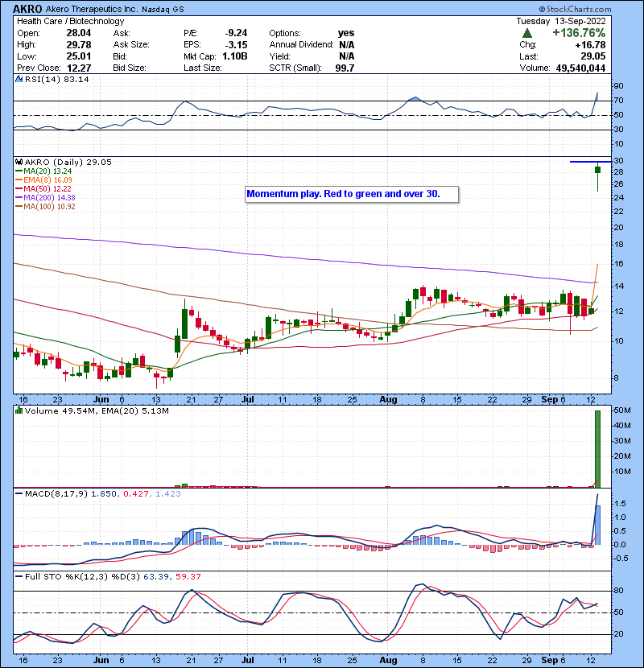
Task: Click the Open 28.04 value
Action: click(78, 33)
